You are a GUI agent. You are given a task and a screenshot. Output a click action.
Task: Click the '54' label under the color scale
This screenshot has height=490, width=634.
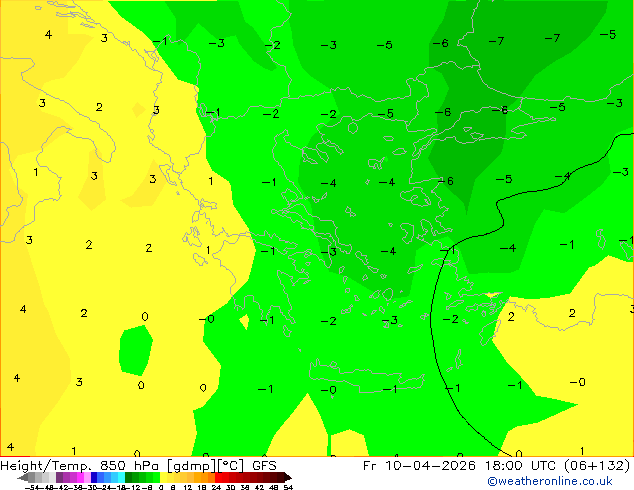pos(288,487)
